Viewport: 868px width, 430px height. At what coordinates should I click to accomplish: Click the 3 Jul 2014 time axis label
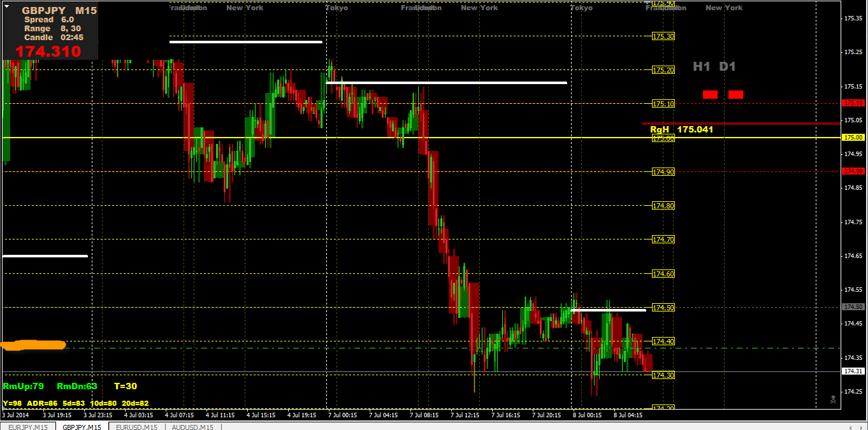[x=15, y=415]
